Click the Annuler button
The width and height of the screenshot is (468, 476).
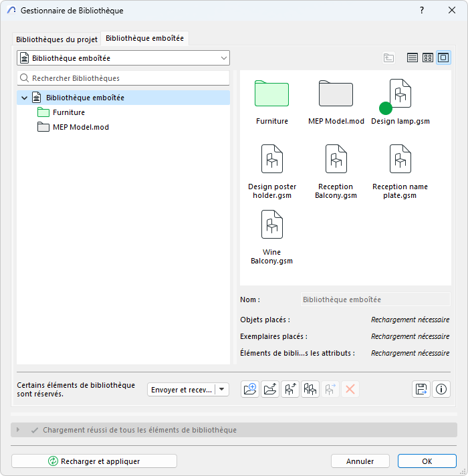[360, 461]
